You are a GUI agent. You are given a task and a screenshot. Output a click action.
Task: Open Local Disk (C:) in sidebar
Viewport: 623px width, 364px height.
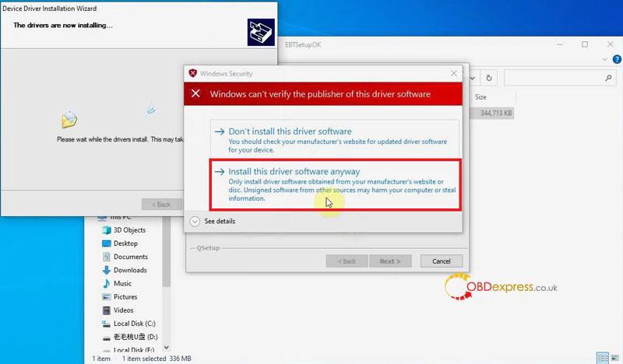point(134,324)
